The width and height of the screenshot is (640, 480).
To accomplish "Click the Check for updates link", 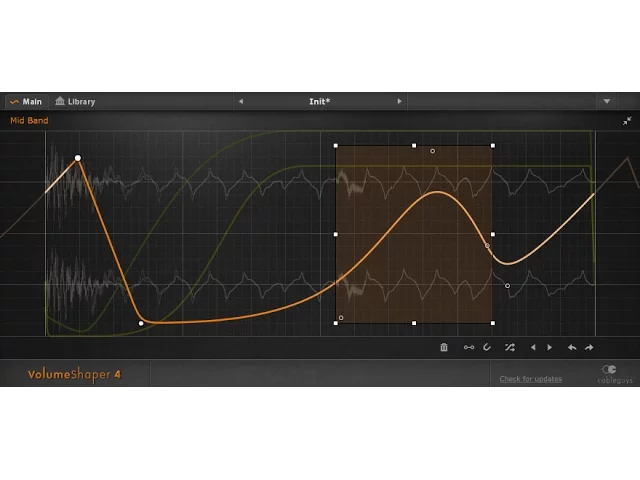I will coord(531,379).
